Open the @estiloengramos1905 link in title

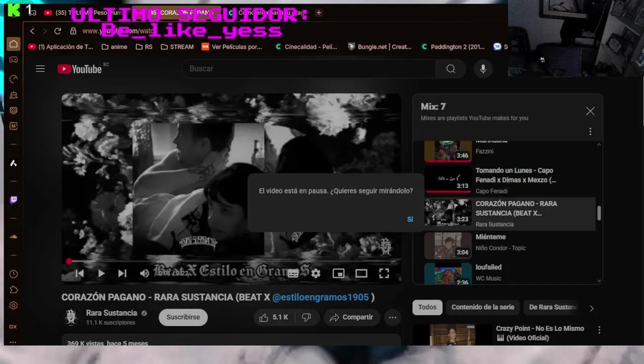click(320, 297)
